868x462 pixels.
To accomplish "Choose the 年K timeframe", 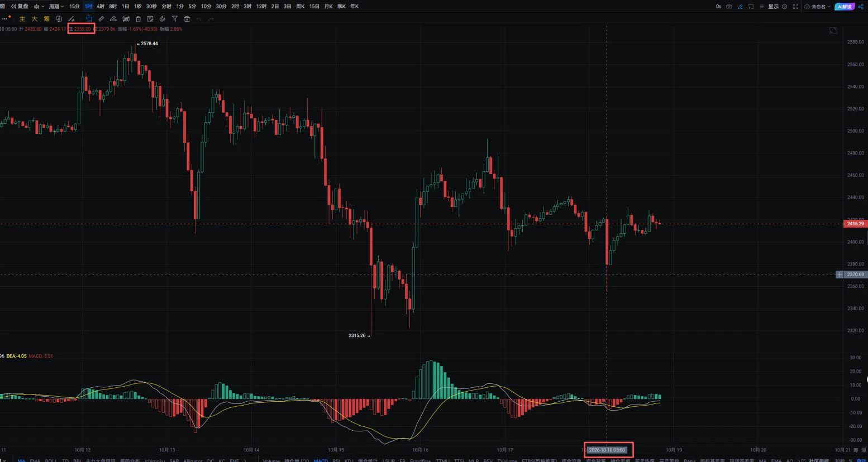I will pyautogui.click(x=354, y=6).
